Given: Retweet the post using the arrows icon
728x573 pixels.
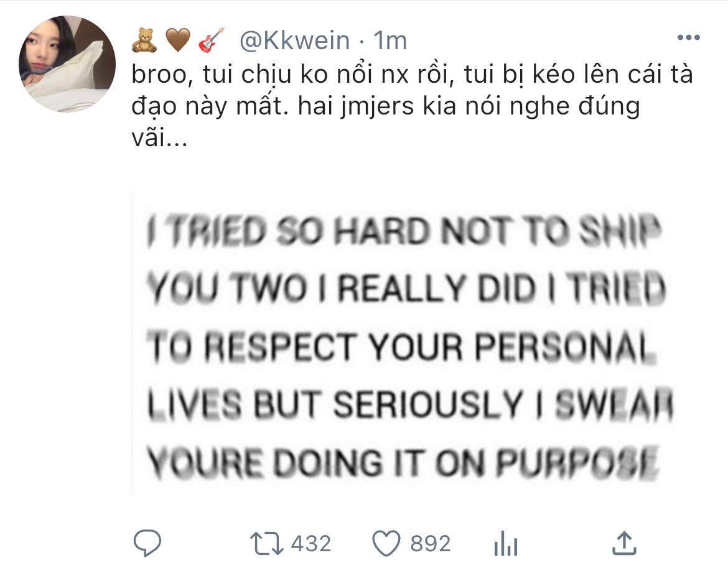Looking at the screenshot, I should pyautogui.click(x=266, y=543).
